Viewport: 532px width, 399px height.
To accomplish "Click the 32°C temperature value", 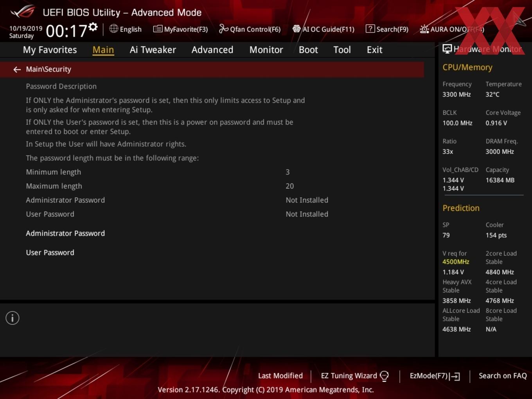I will point(492,94).
